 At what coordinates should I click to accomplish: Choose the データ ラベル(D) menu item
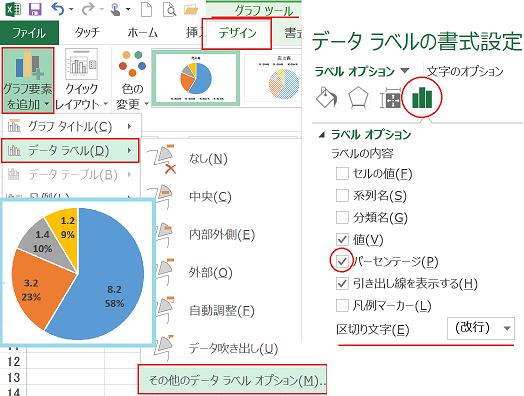70,151
